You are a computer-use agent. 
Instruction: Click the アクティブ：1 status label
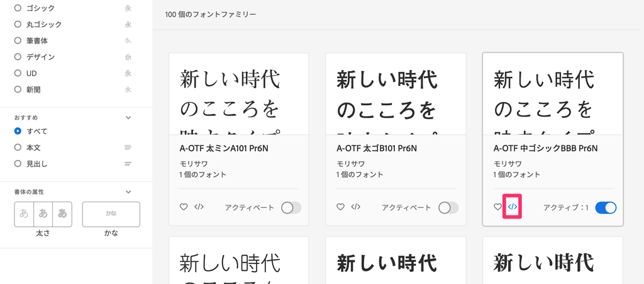pos(565,208)
